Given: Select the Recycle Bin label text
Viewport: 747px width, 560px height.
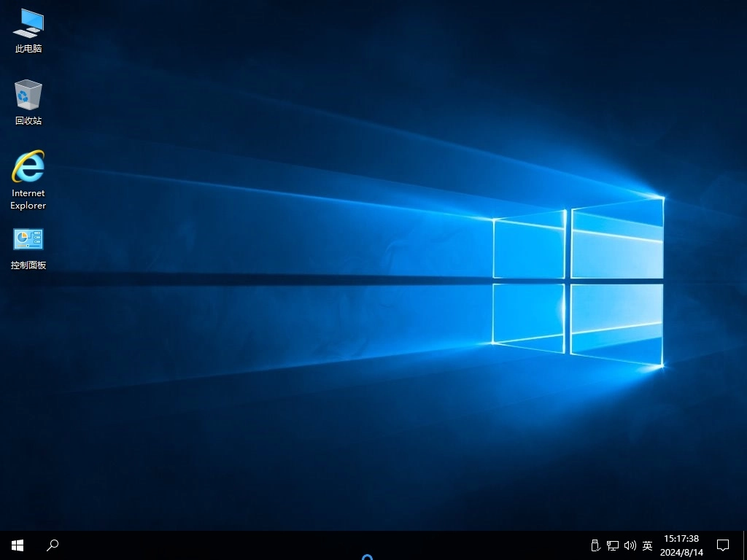Looking at the screenshot, I should point(28,121).
